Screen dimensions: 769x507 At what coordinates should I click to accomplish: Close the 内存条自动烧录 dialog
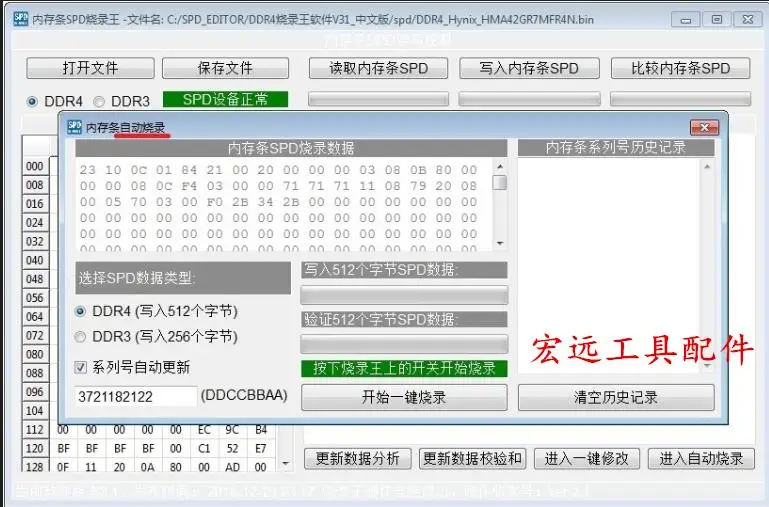(x=704, y=127)
